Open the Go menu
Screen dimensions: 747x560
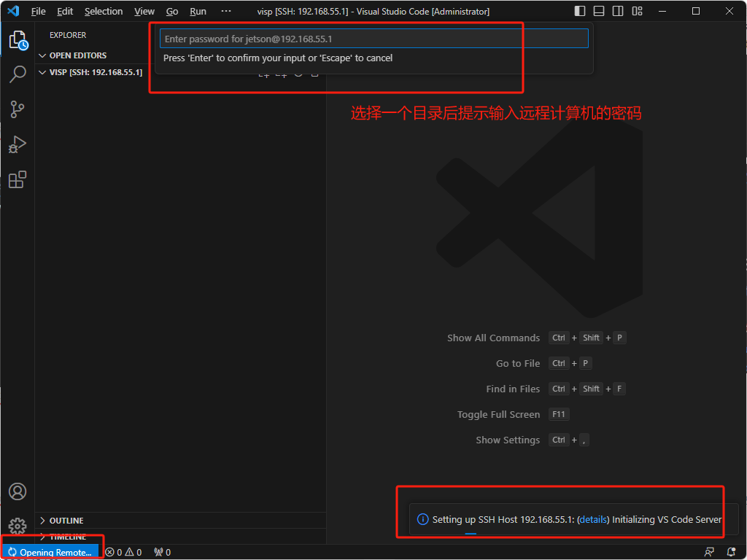(x=172, y=12)
